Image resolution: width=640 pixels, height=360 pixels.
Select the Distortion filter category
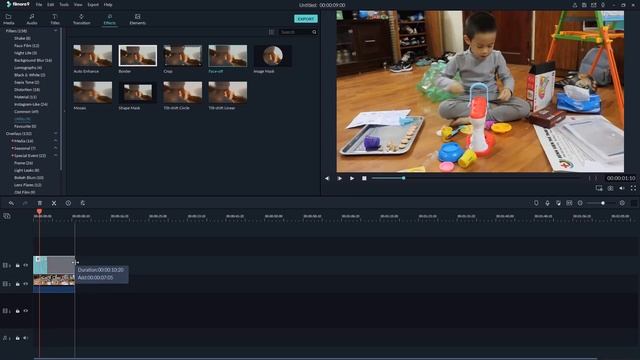[x=27, y=90]
